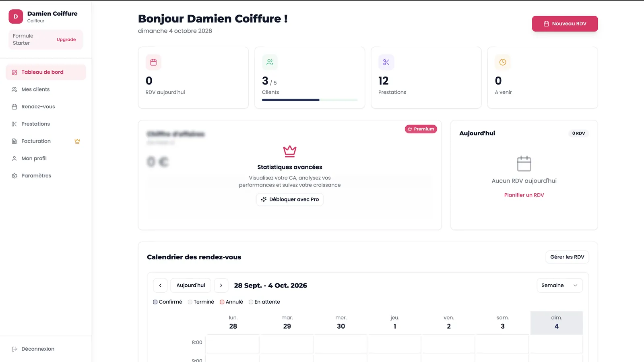Open Tableau de bord in sidebar
The width and height of the screenshot is (644, 362).
pos(46,72)
